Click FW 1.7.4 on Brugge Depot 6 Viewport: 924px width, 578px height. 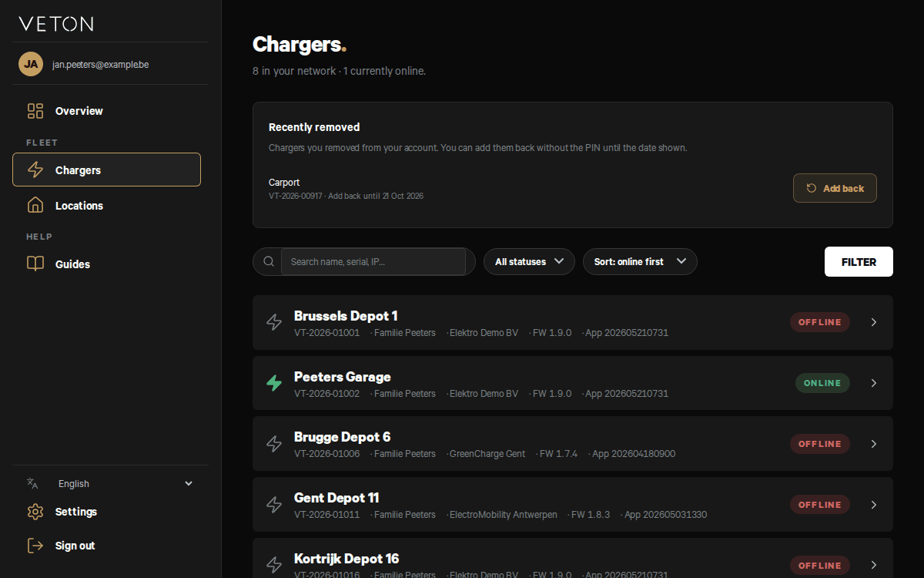pos(558,454)
